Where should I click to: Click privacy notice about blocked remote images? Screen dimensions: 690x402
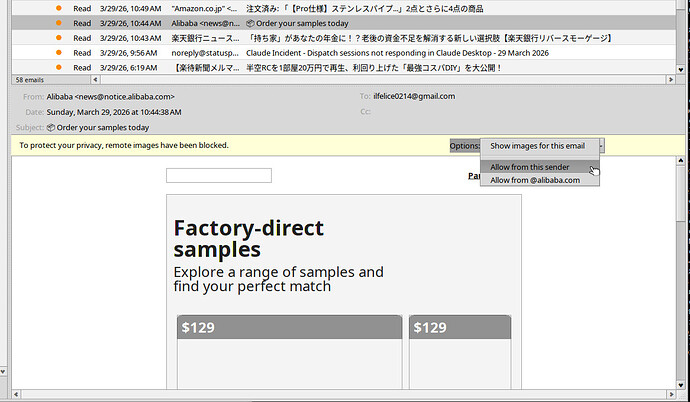[x=124, y=145]
